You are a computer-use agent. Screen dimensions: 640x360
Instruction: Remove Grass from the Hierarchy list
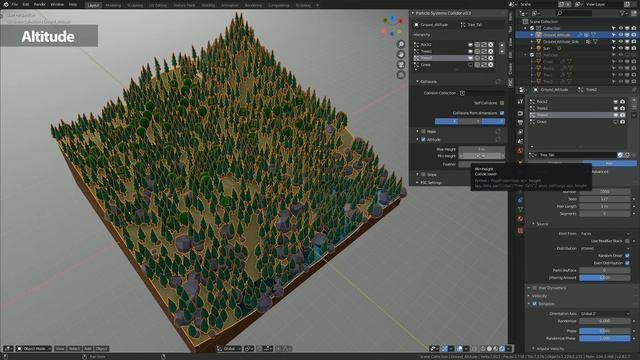[491, 64]
